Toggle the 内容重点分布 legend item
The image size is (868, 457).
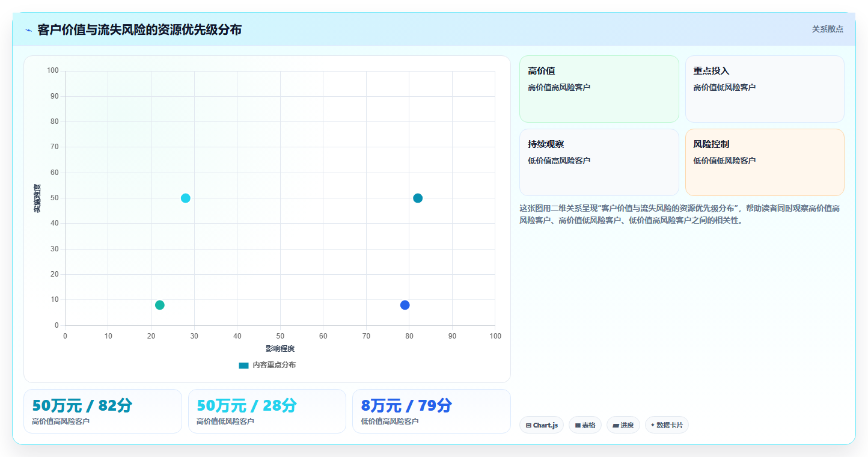[267, 365]
